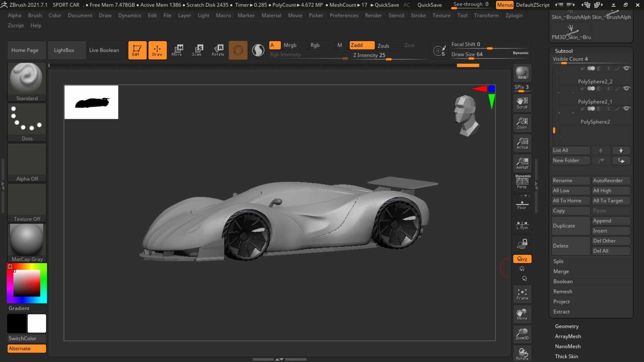Pick a hue in the color picker
The width and height of the screenshot is (644, 362).
(27, 283)
